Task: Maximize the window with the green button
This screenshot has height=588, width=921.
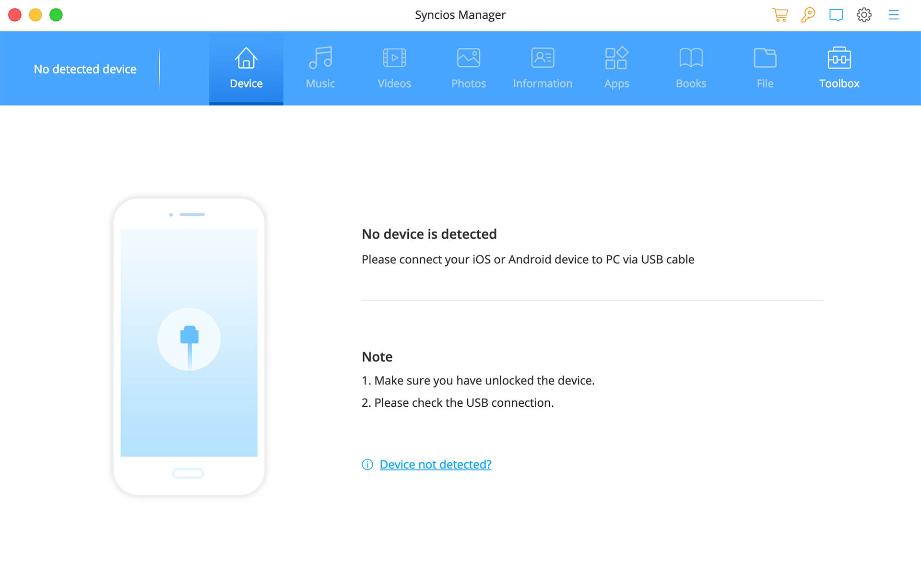Action: coord(56,15)
